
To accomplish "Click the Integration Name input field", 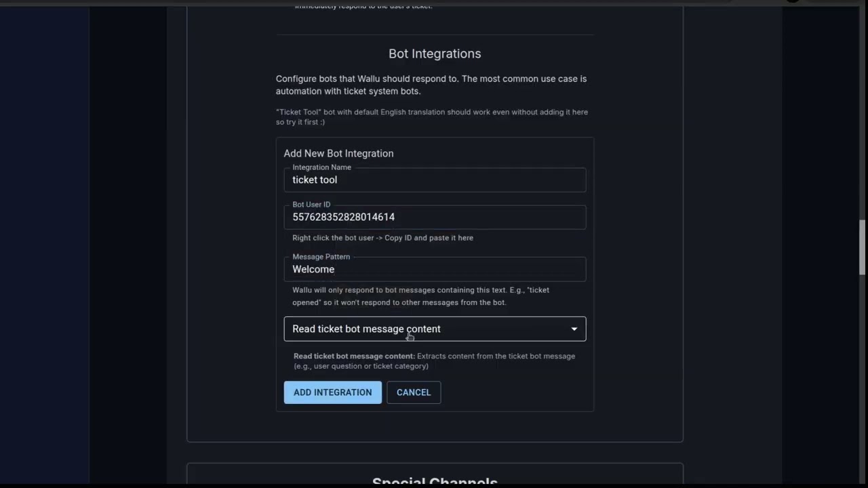I will (x=435, y=180).
